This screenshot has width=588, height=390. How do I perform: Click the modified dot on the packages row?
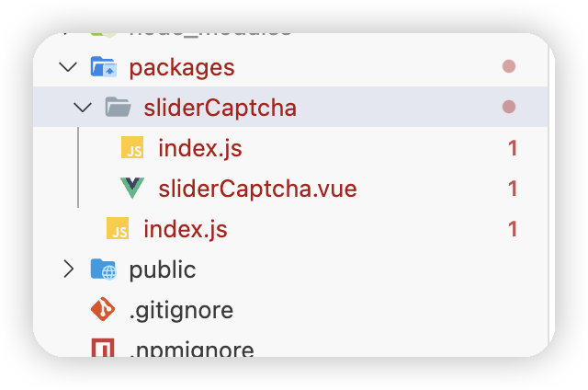[509, 67]
